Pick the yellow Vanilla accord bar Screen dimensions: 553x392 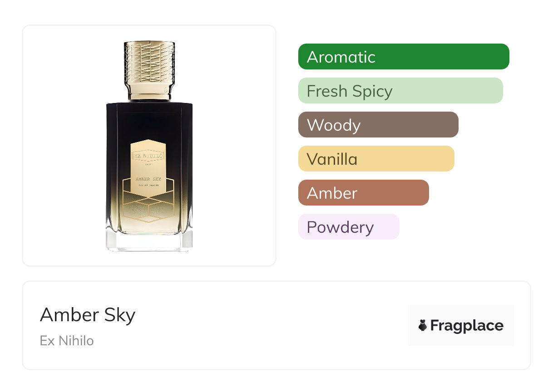376,159
